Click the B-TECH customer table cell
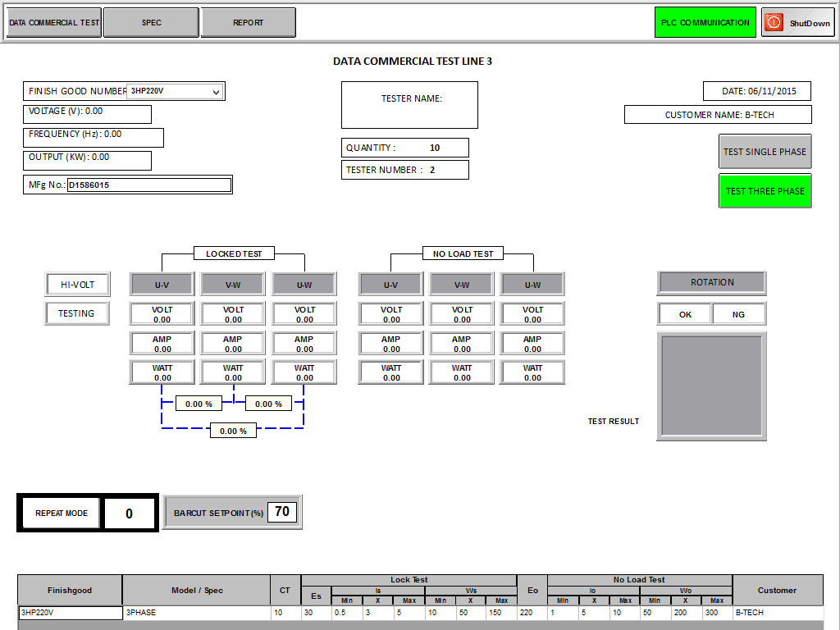 tap(778, 612)
